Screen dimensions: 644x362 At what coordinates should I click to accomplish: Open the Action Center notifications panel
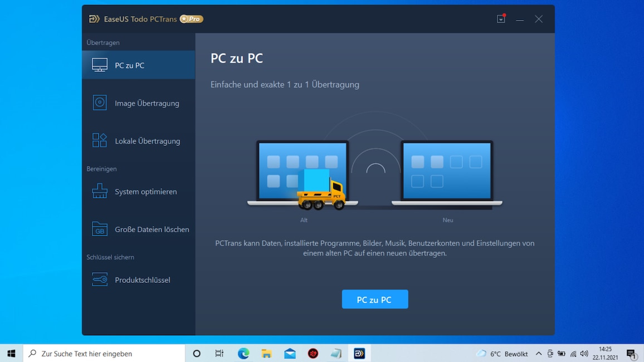(631, 353)
